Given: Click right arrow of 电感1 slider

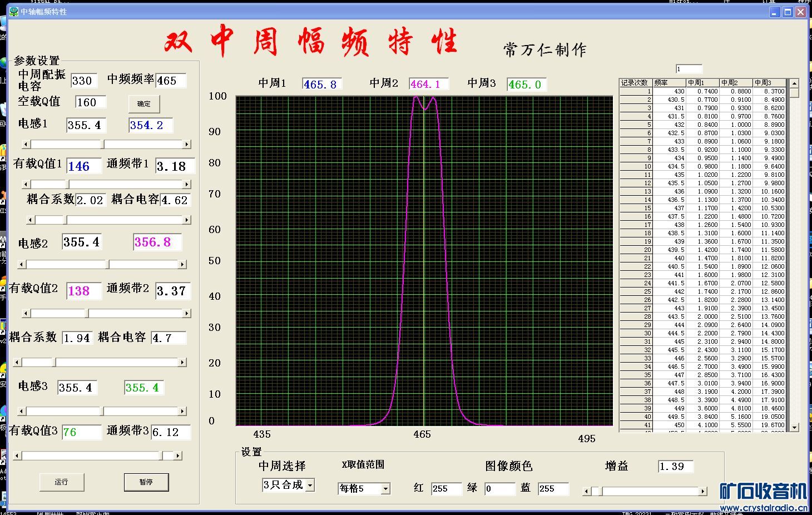Looking at the screenshot, I should point(187,145).
